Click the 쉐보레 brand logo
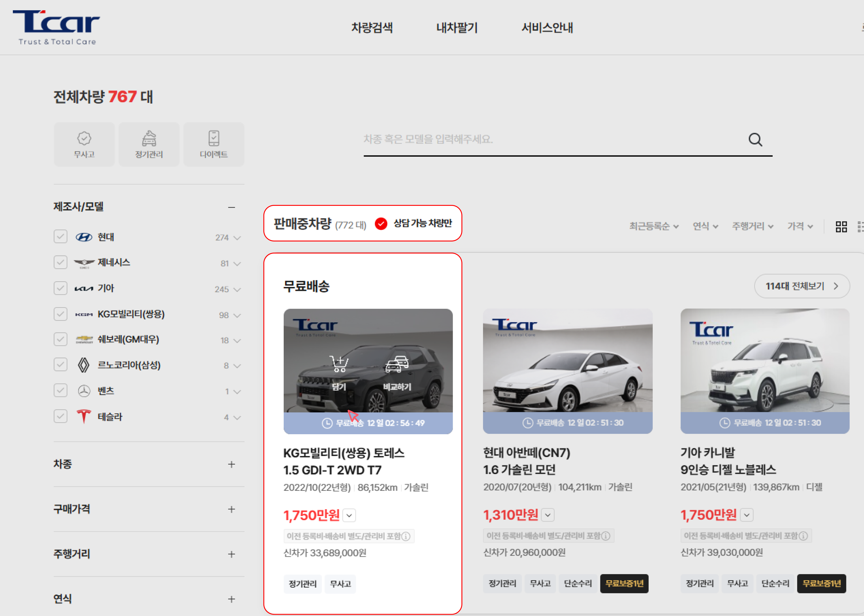This screenshot has height=616, width=864. point(84,339)
